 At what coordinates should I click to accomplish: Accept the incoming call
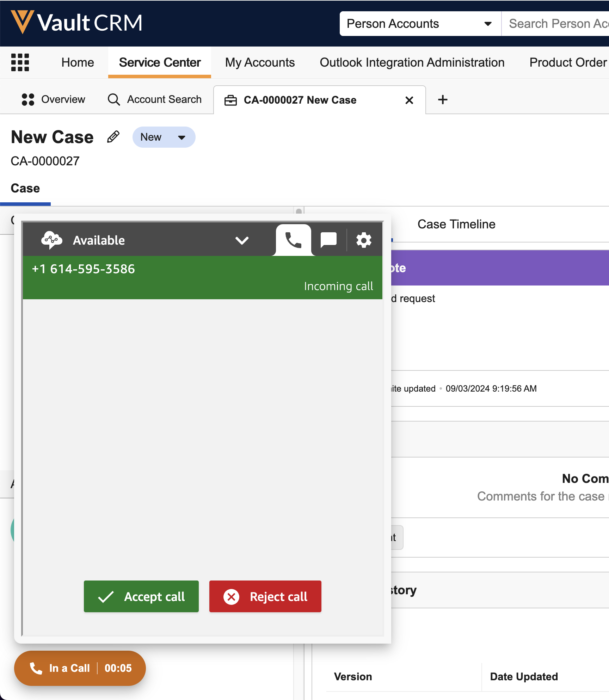click(141, 596)
